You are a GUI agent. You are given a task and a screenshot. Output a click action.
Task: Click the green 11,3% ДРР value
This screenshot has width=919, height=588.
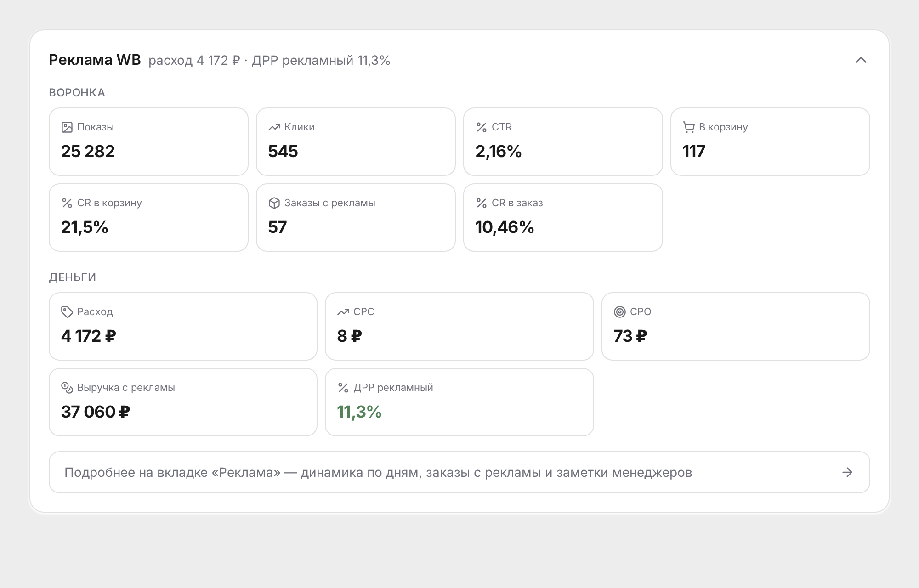pos(359,412)
